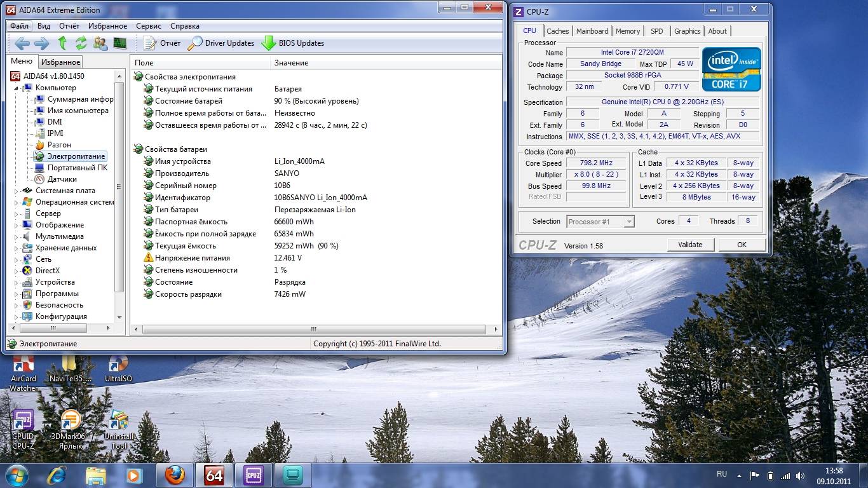The height and width of the screenshot is (488, 868).
Task: Click the horizontal scrollbar in details pane
Action: pyautogui.click(x=313, y=329)
